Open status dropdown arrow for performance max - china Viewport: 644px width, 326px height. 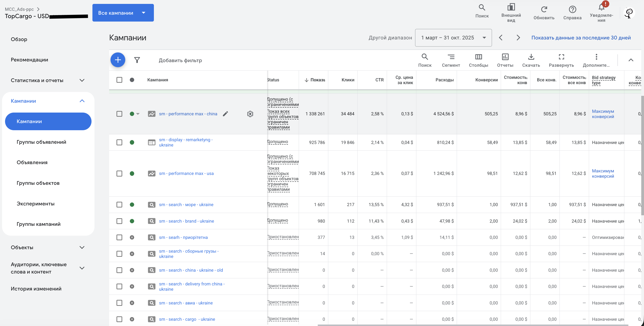(138, 114)
